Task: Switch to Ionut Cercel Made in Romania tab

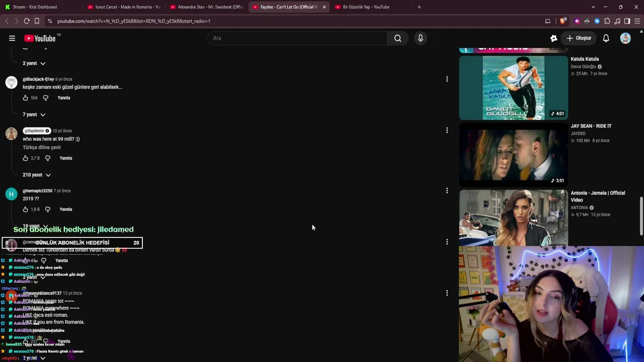Action: 123,7
